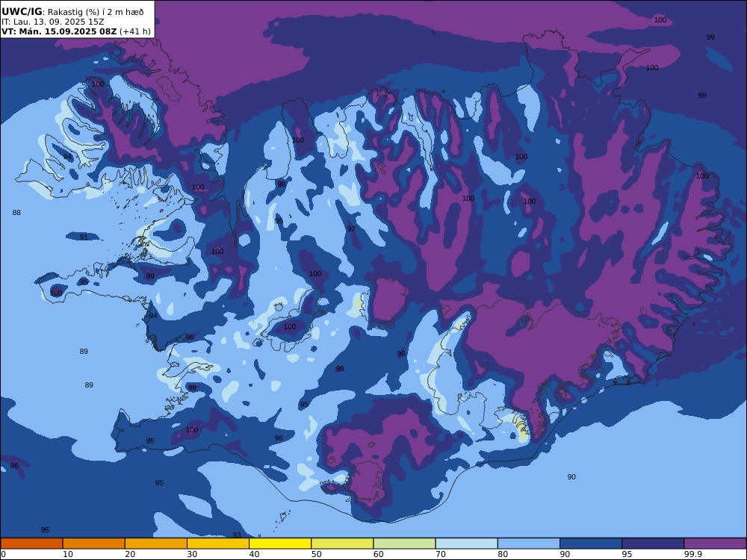Click the legend tick label "0"
Screen dimensions: 747x560
click(3, 554)
